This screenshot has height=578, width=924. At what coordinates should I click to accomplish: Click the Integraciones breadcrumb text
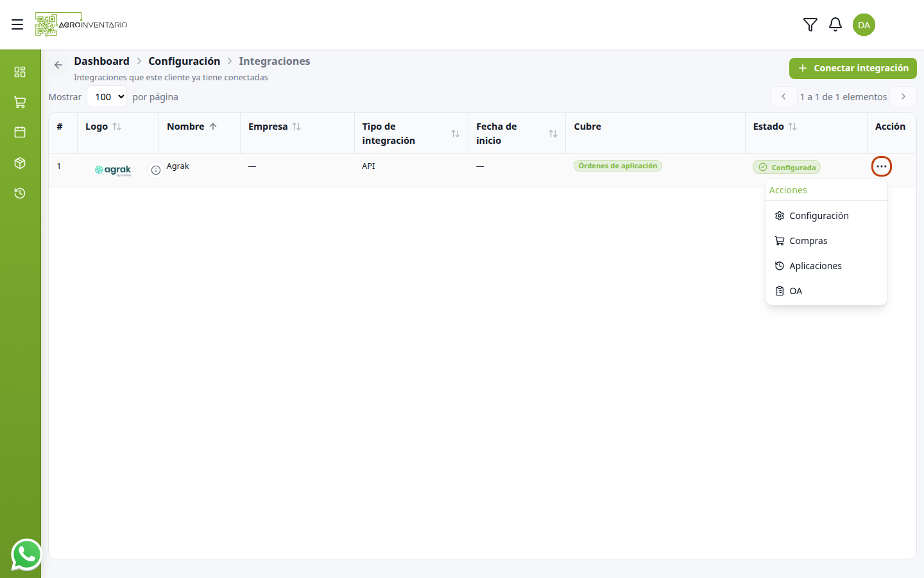(275, 61)
